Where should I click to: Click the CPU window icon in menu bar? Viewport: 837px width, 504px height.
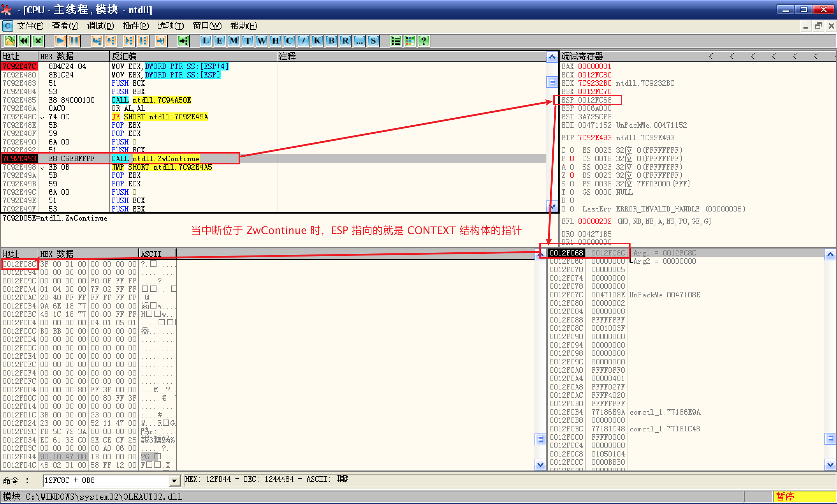(x=7, y=26)
